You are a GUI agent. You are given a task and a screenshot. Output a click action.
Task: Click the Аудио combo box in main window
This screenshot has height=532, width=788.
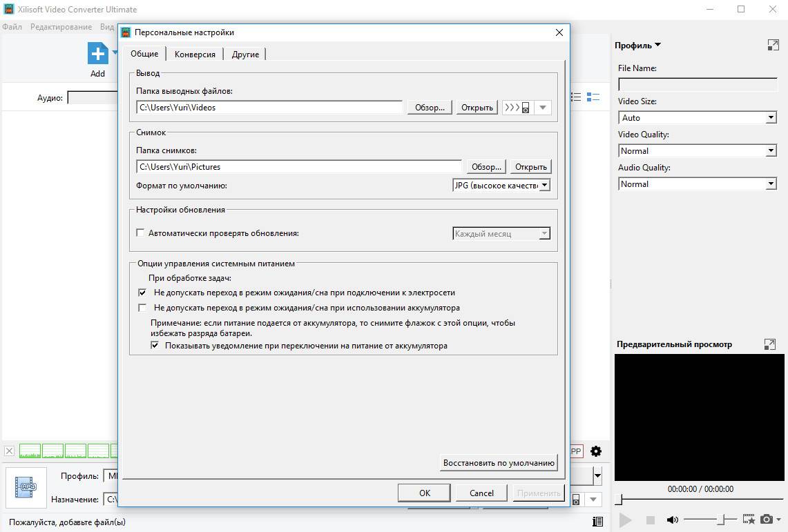click(x=93, y=97)
